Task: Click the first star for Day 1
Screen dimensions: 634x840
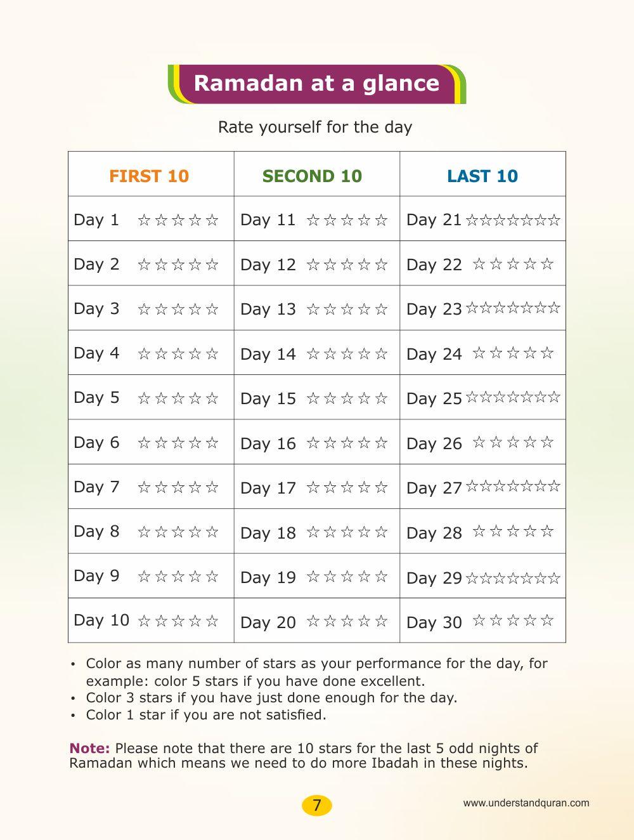Action: (144, 220)
